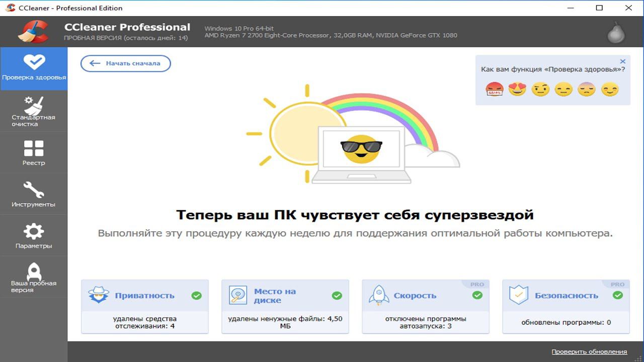Click the Начать сначала button
Image resolution: width=644 pixels, height=362 pixels.
pyautogui.click(x=126, y=63)
